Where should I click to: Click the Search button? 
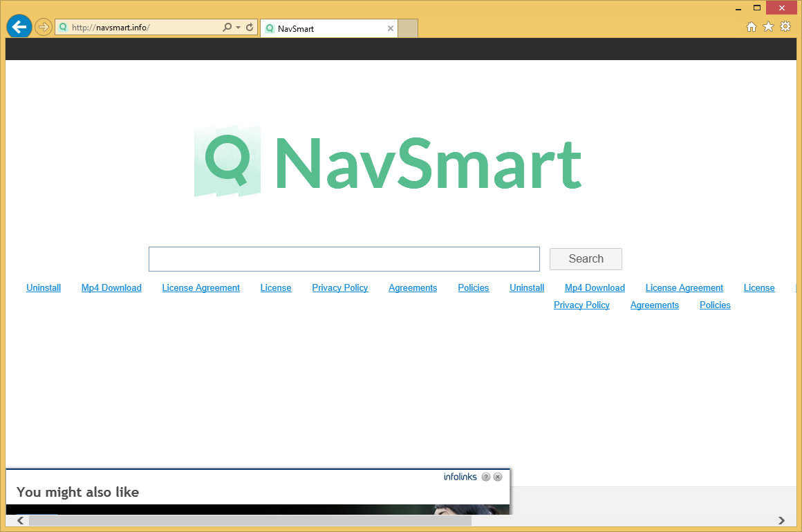585,258
